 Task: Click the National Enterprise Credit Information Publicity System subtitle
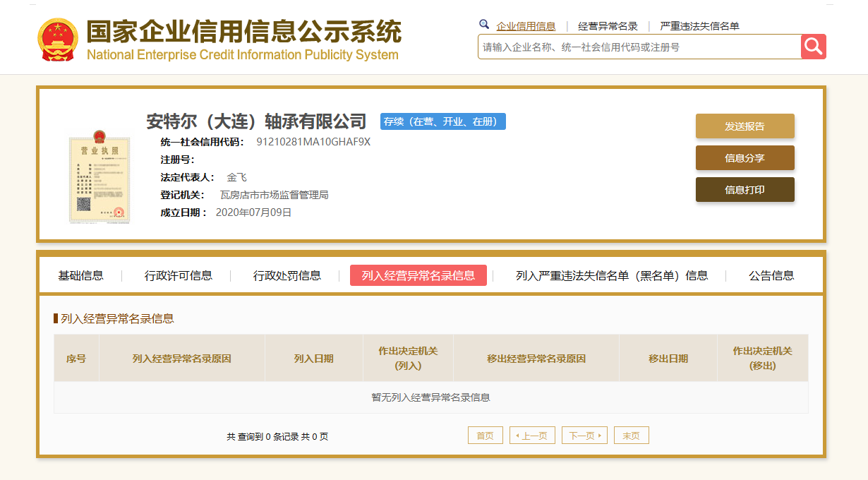tap(243, 55)
